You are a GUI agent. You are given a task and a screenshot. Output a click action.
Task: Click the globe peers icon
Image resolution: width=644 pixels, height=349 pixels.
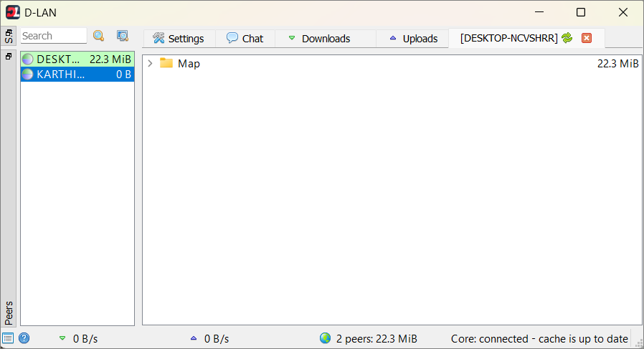pyautogui.click(x=326, y=338)
